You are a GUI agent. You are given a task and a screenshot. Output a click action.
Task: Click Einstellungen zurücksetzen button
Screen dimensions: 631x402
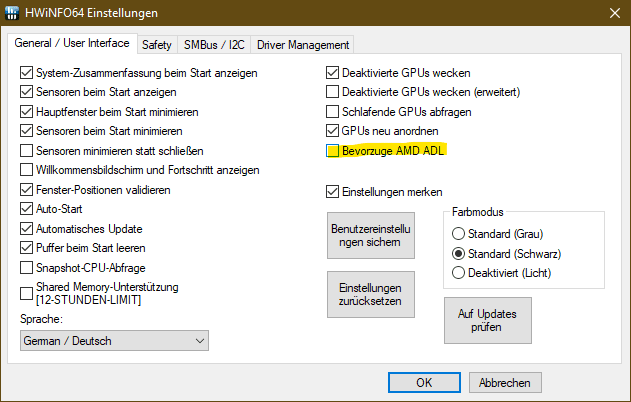(371, 295)
